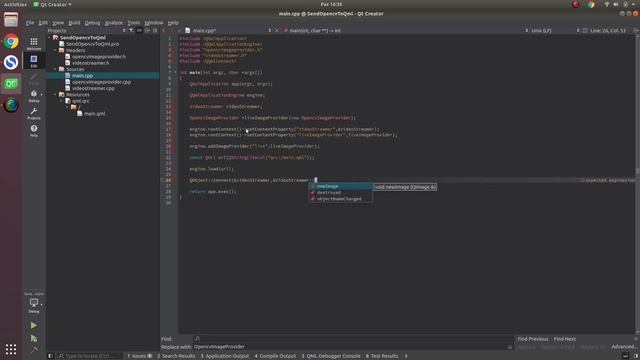Go back in editor navigation history
Image resolution: width=640 pixels, height=360 pixels.
(164, 31)
